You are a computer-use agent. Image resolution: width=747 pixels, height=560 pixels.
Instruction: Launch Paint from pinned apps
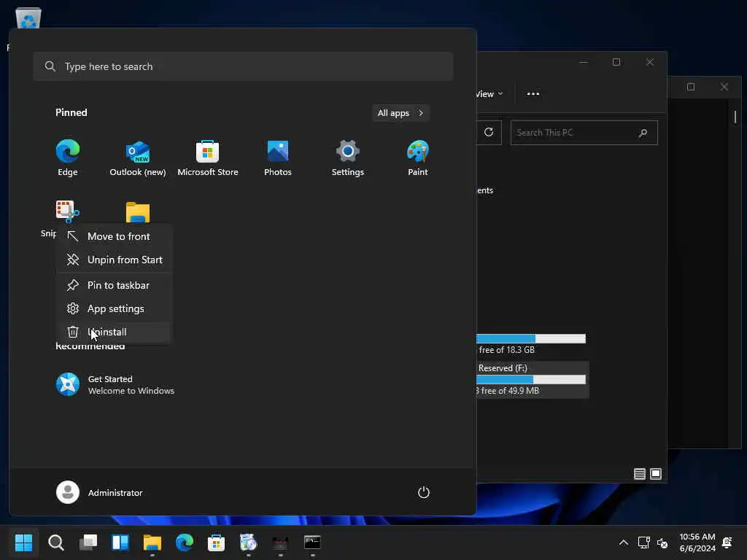tap(418, 158)
